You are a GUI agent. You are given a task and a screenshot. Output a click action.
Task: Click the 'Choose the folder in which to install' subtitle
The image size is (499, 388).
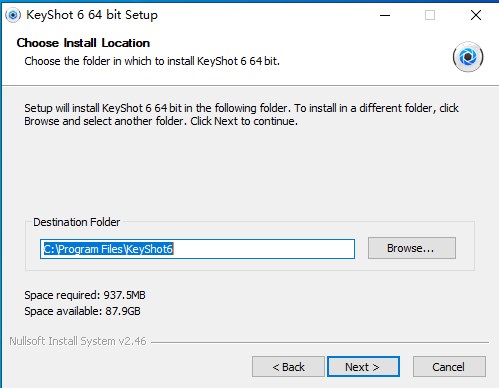point(152,61)
